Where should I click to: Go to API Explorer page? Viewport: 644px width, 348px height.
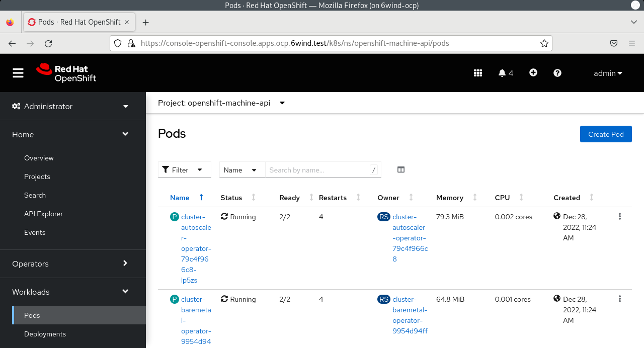43,214
